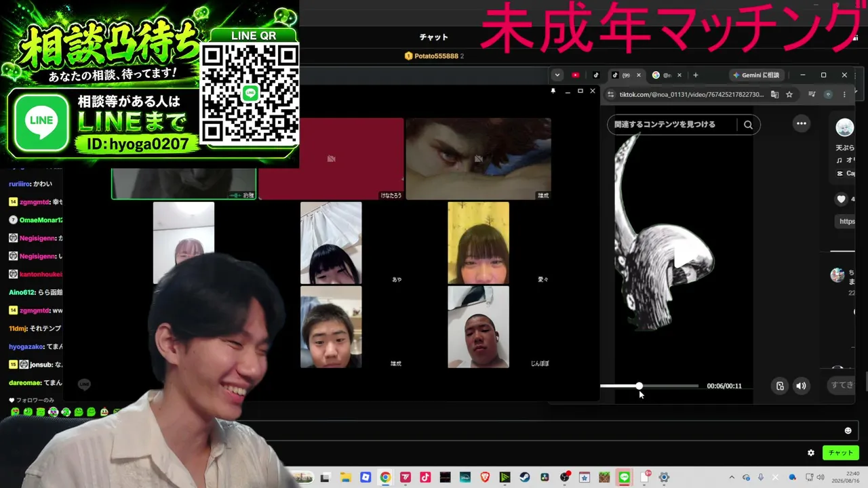
Task: Open the Settings gear in the taskbar
Action: 665,477
